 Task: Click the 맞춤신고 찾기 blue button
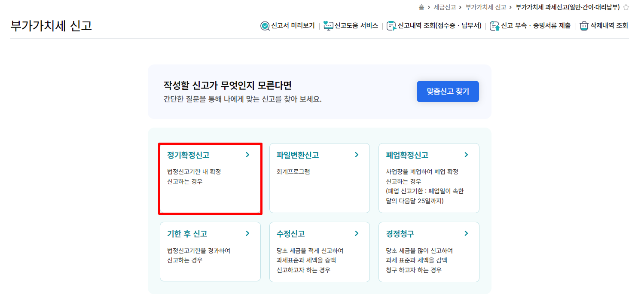(x=448, y=91)
